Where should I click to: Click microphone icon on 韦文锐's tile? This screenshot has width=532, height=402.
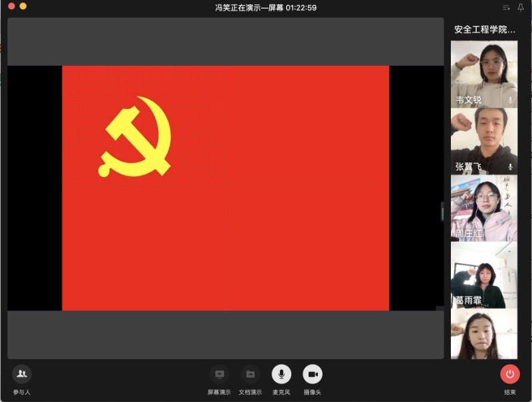510,100
